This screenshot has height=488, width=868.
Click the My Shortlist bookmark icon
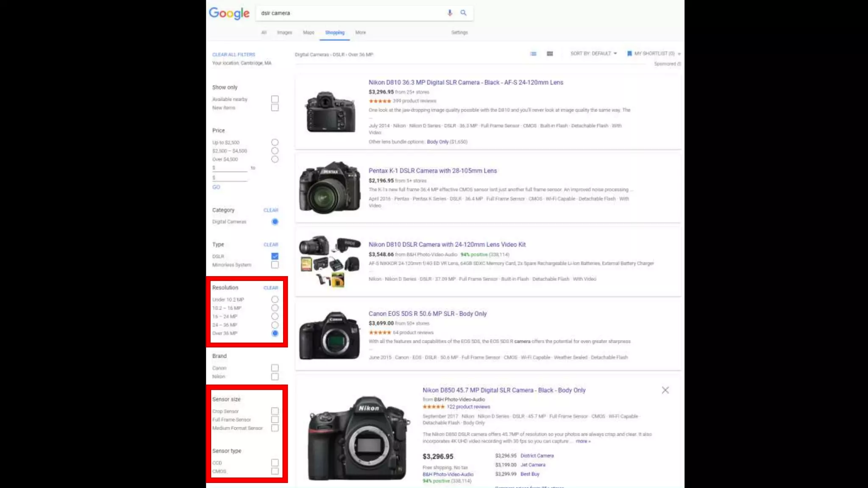(x=629, y=54)
